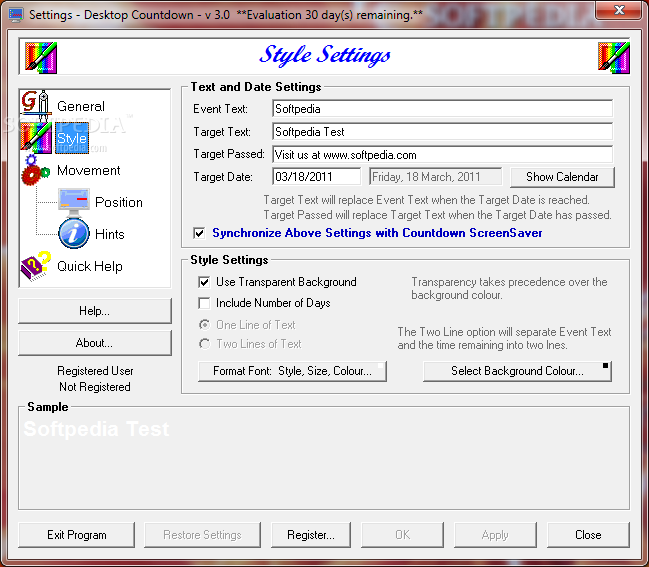The height and width of the screenshot is (567, 649).
Task: Click the header rainbow brush icon left of title
Action: click(41, 58)
